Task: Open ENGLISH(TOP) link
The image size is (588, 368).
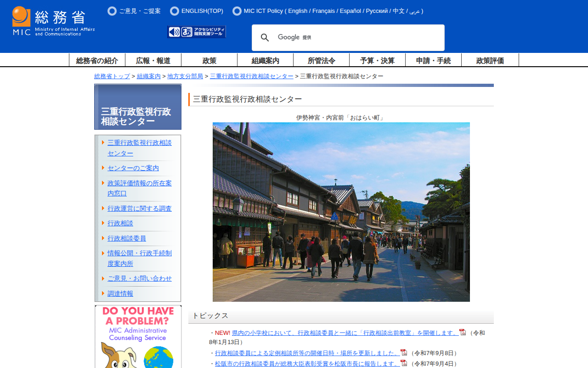Action: (x=202, y=11)
